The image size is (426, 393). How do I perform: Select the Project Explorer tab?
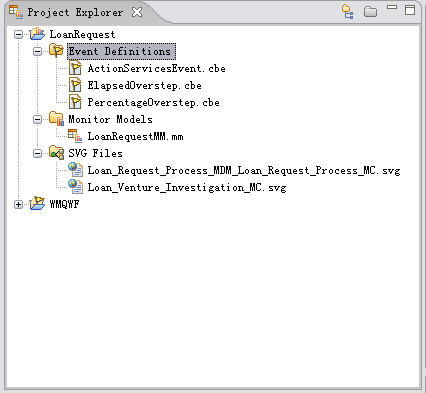point(75,13)
